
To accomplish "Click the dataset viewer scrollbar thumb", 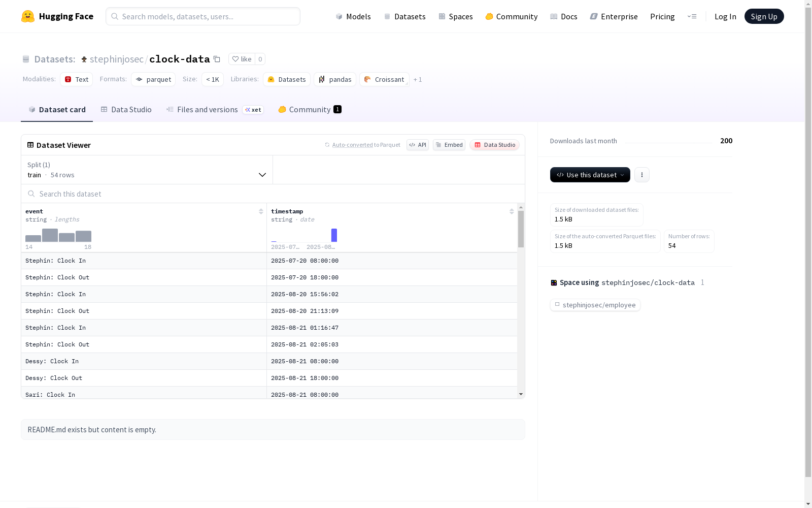I will [x=521, y=229].
